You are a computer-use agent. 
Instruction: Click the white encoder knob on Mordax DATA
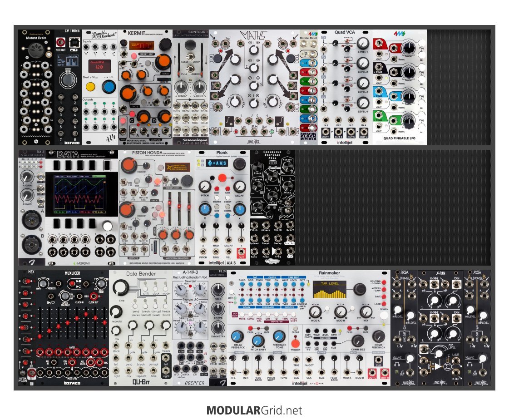click(x=108, y=226)
